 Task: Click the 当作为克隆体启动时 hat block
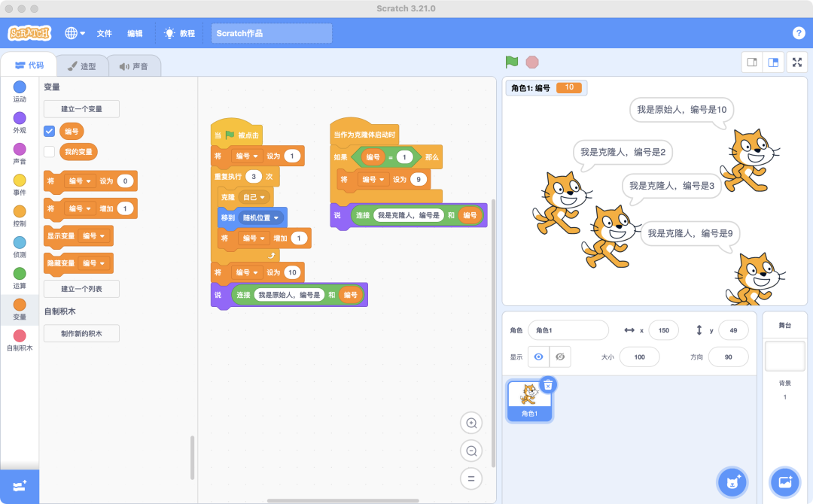tap(364, 132)
